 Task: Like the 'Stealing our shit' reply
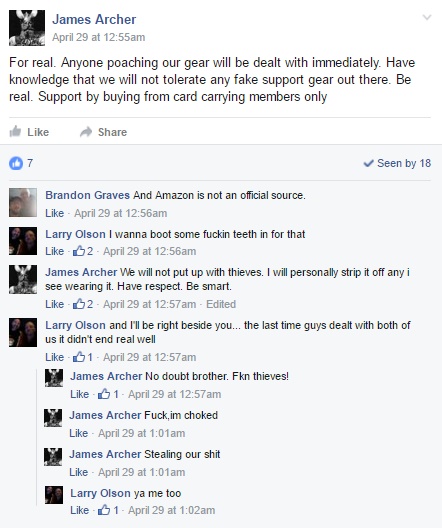click(78, 472)
